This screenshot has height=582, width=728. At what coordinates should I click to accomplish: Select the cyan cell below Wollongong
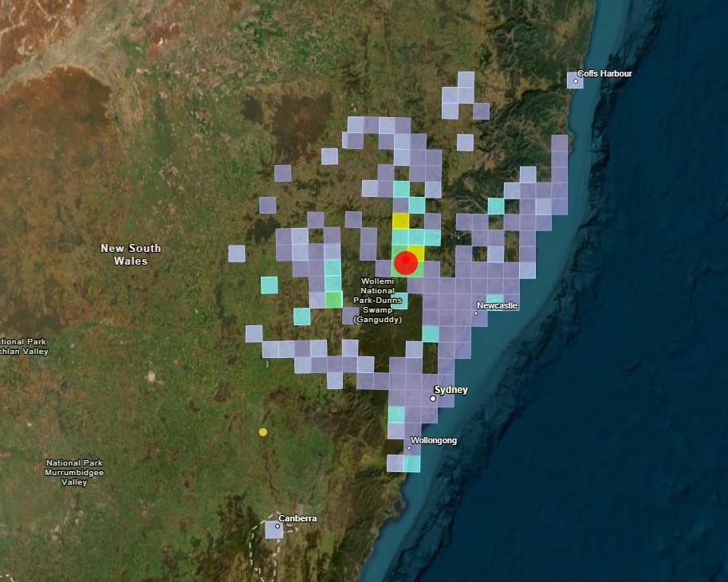(412, 463)
